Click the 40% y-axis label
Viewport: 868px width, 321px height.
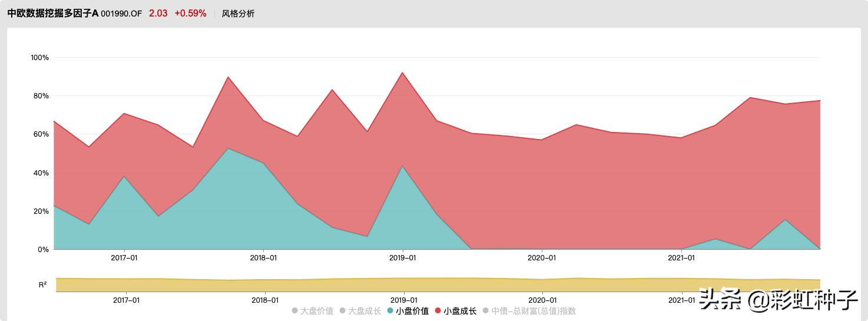[x=41, y=173]
